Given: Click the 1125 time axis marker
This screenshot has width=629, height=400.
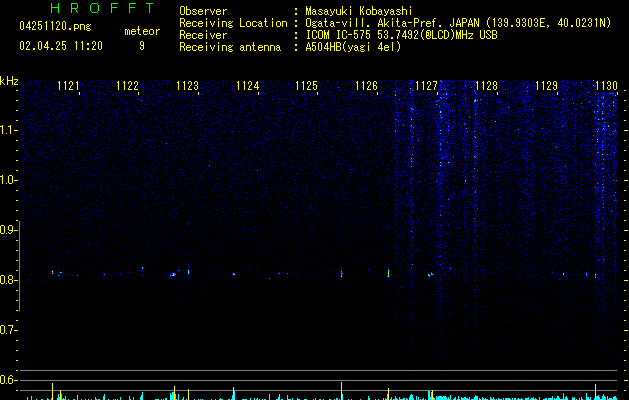Looking at the screenshot, I should 306,86.
